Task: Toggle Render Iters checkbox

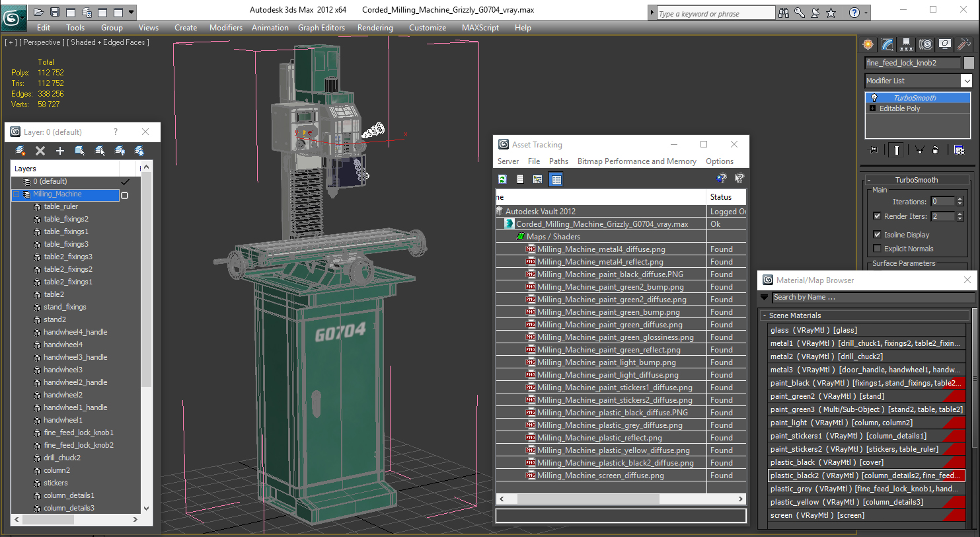Action: click(877, 216)
